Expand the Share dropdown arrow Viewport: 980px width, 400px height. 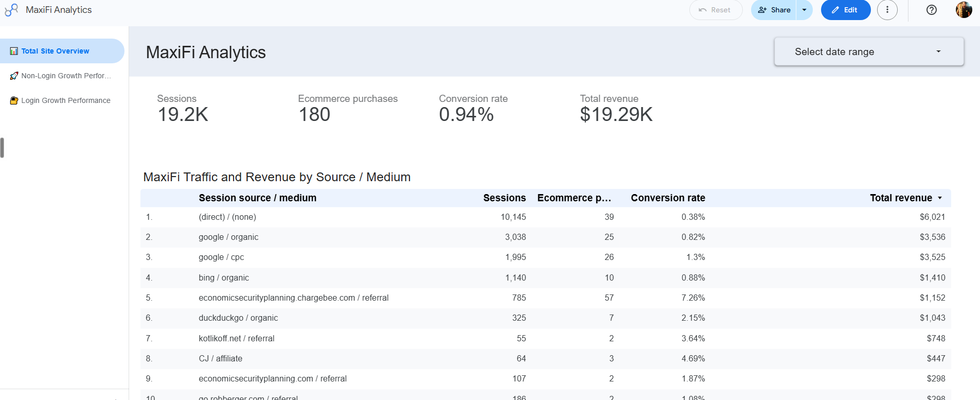click(x=805, y=10)
